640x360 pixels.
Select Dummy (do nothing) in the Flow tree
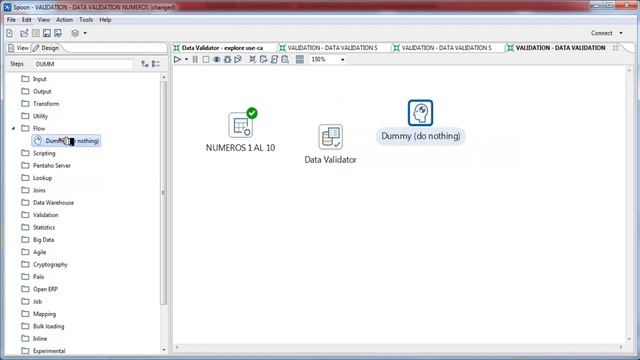(66, 141)
